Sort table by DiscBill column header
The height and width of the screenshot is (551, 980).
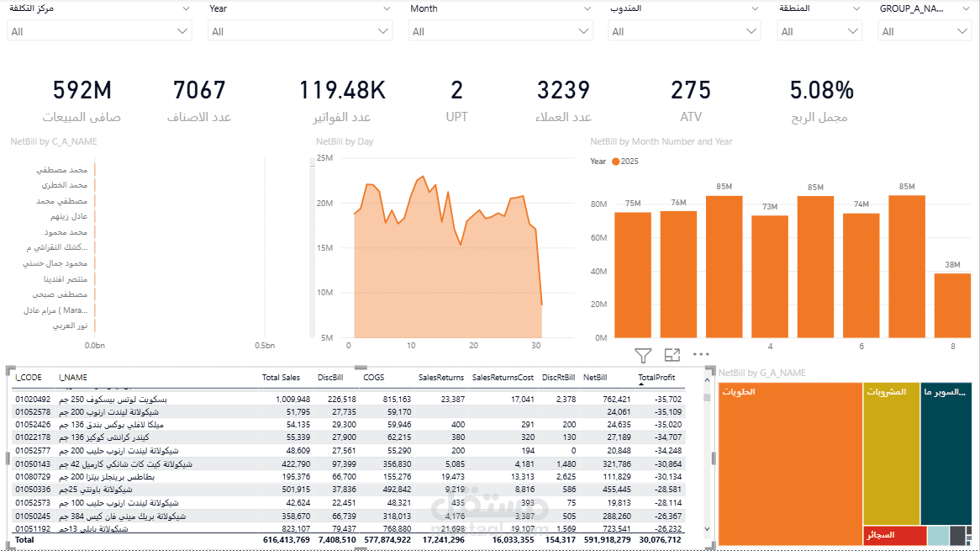[330, 378]
